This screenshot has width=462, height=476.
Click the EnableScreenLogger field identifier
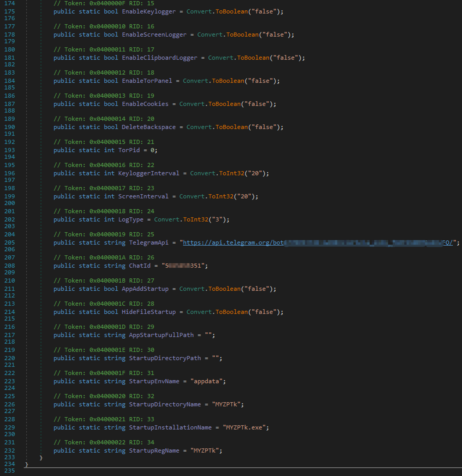coord(154,34)
